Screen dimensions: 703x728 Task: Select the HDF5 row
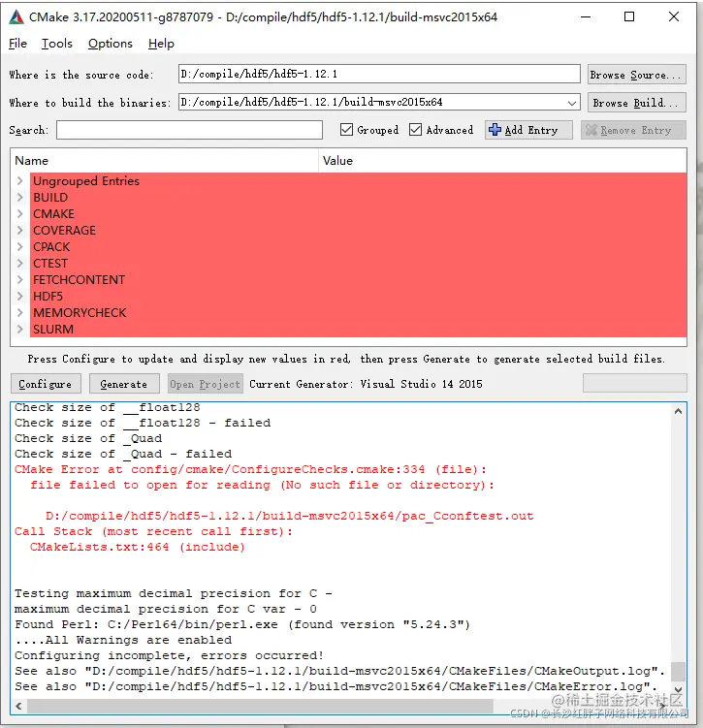click(358, 297)
